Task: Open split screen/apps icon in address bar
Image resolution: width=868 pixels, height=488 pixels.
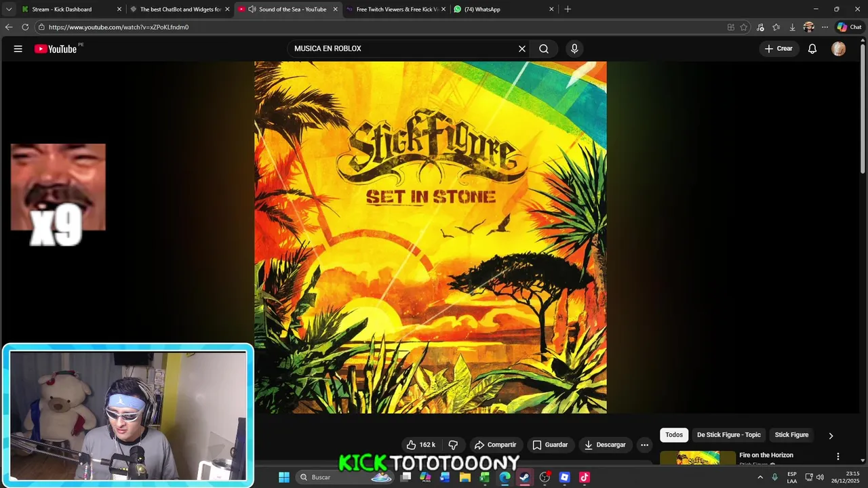Action: [x=730, y=27]
